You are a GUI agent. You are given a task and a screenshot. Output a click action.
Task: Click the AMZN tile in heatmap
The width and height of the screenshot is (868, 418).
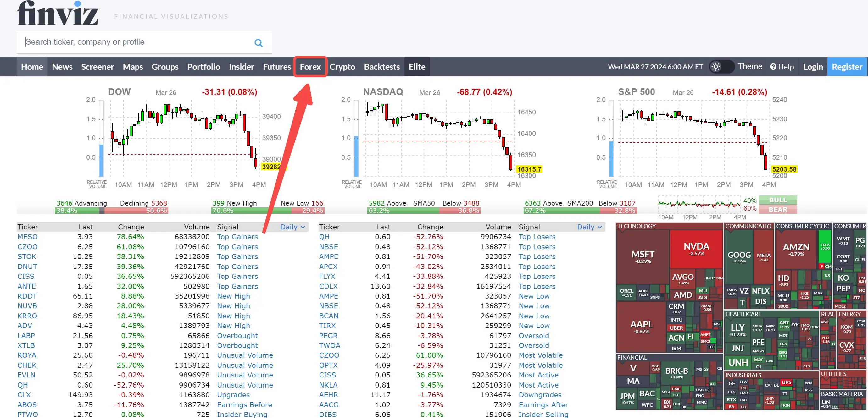796,249
